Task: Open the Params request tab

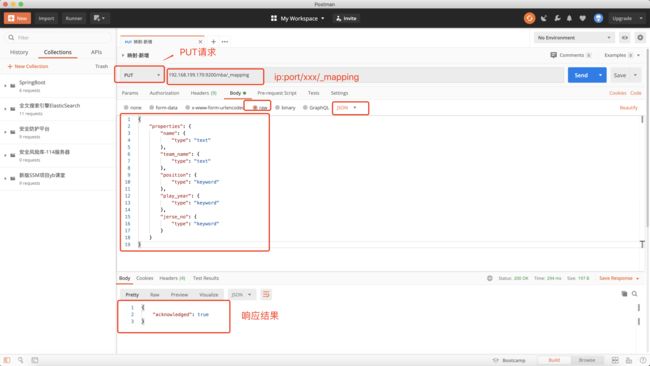Action: [x=130, y=93]
